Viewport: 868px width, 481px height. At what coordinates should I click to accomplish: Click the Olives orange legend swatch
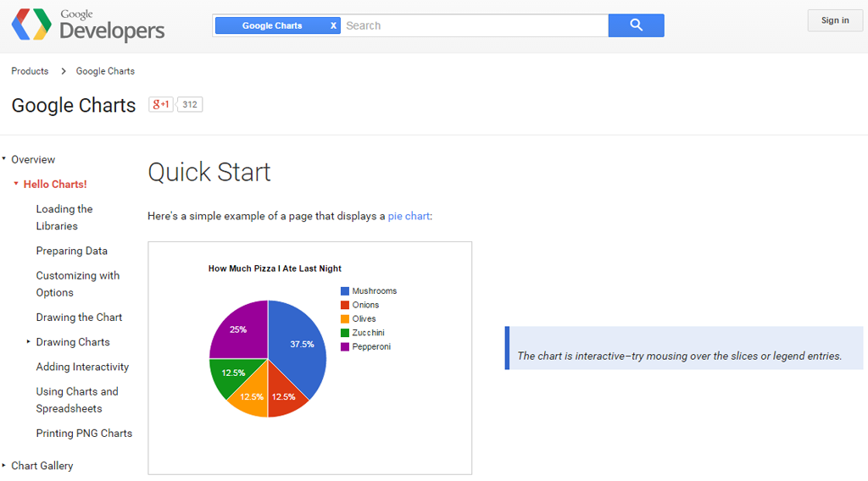pyautogui.click(x=345, y=318)
